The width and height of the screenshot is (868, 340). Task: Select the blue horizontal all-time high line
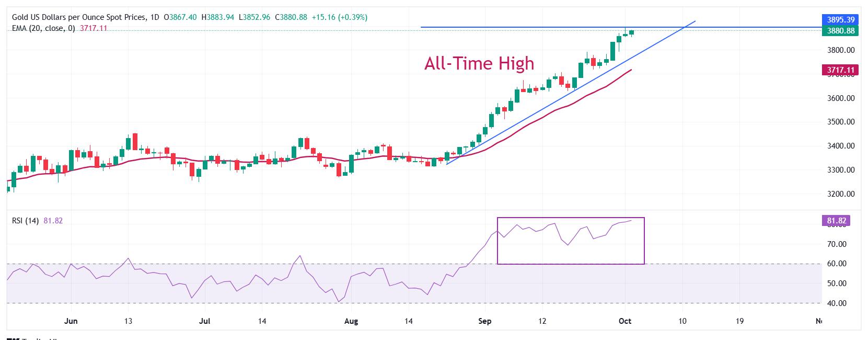523,27
